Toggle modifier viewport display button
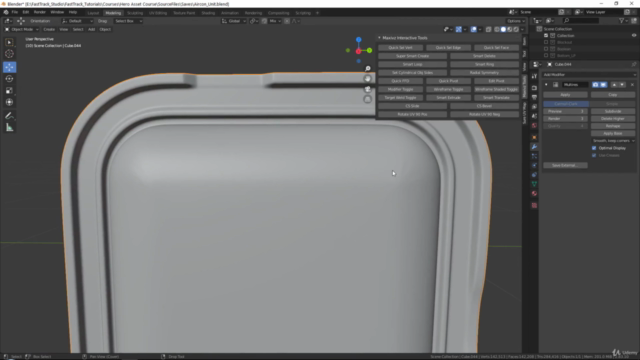This screenshot has height=360, width=640. [603, 85]
